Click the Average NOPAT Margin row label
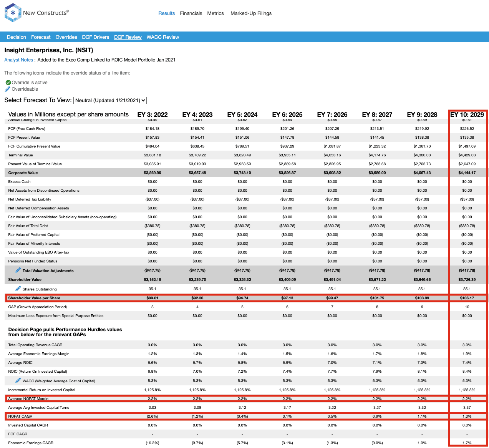This screenshot has height=448, width=489. [x=28, y=399]
